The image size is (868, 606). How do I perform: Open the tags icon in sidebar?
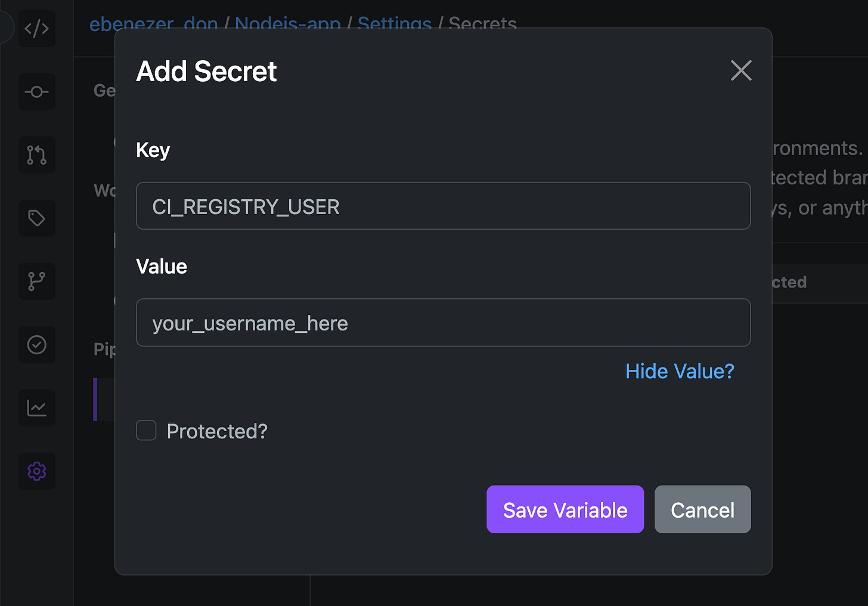pyautogui.click(x=37, y=218)
